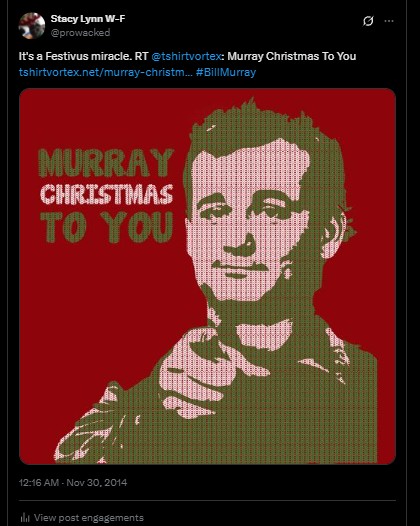Click the bar chart analytics icon
The image size is (420, 526).
tap(25, 517)
